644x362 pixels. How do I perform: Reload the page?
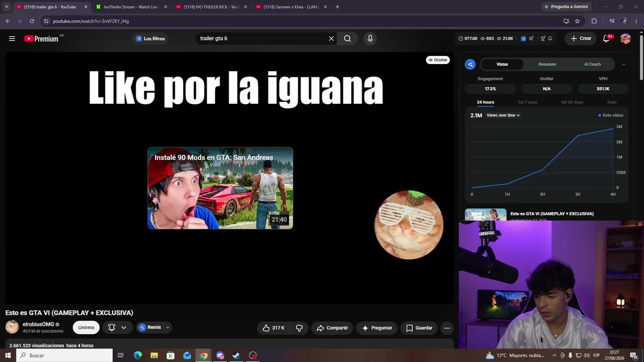32,21
